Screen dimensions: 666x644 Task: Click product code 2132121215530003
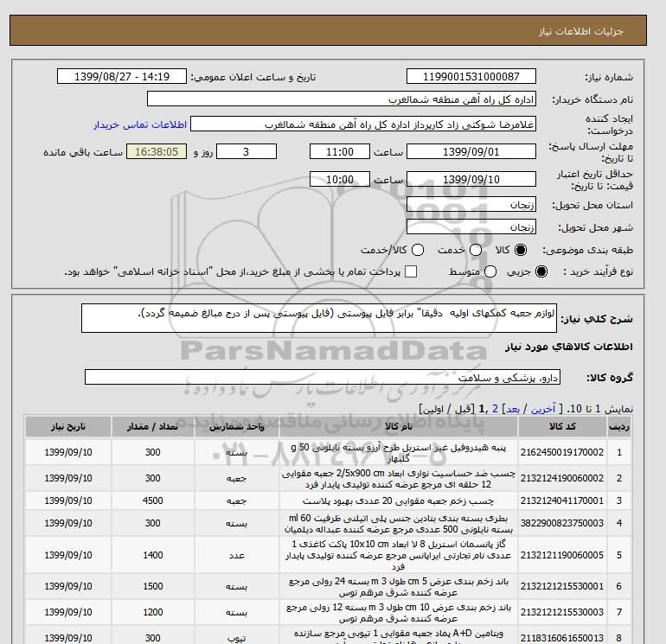pos(562,612)
